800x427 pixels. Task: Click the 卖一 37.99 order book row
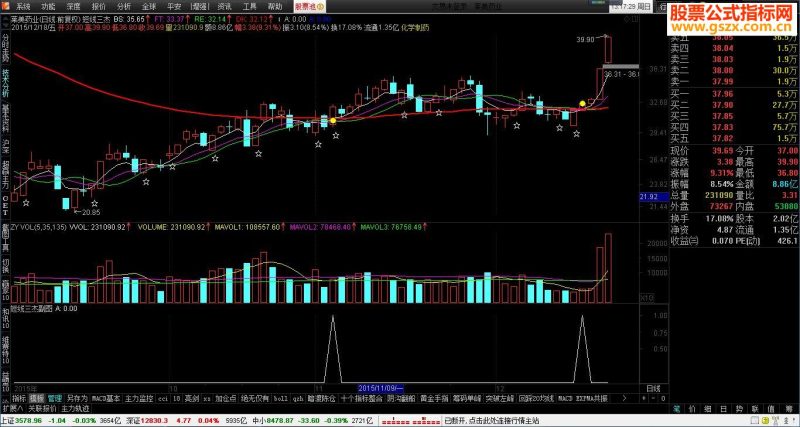click(x=733, y=82)
